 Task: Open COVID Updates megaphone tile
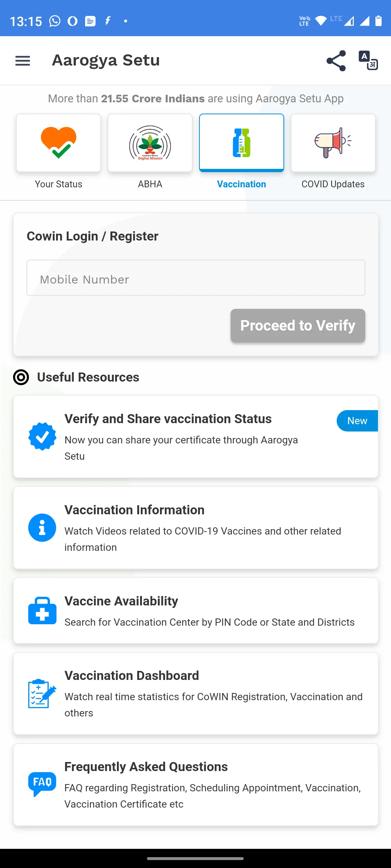(333, 143)
